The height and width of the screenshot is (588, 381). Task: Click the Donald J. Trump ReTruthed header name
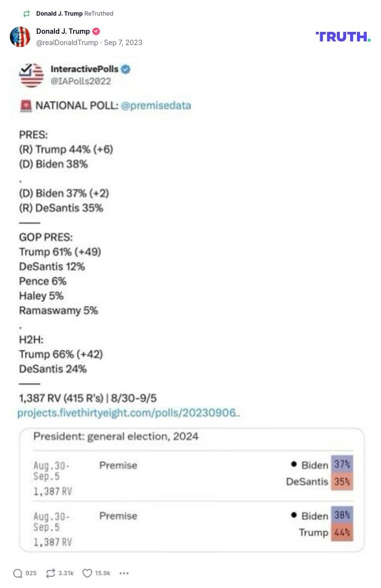pyautogui.click(x=59, y=14)
